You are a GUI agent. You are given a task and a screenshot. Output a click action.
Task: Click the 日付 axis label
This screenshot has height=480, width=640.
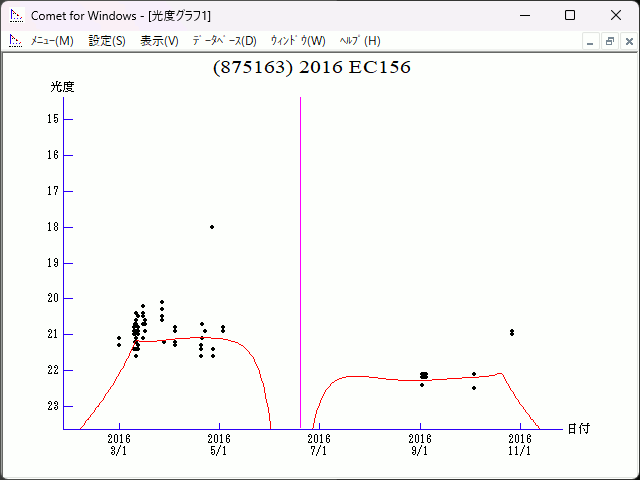(x=578, y=429)
